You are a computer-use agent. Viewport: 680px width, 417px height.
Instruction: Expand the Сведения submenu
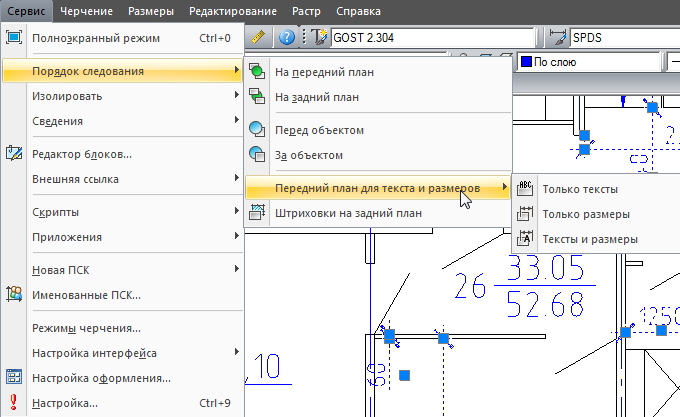pos(123,121)
